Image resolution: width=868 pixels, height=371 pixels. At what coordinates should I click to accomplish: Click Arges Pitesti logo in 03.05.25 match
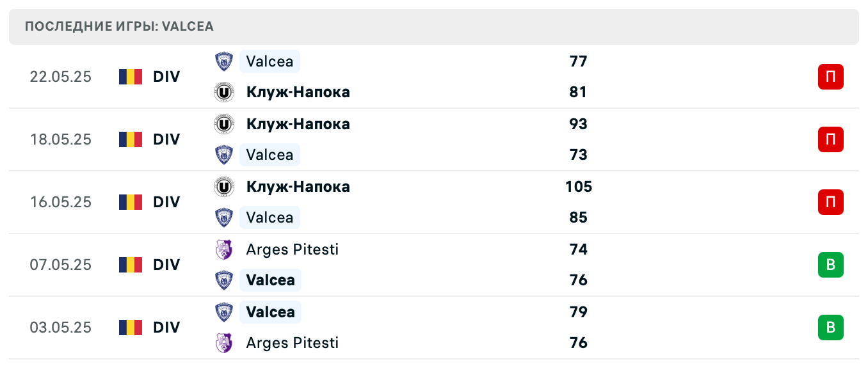tap(223, 343)
